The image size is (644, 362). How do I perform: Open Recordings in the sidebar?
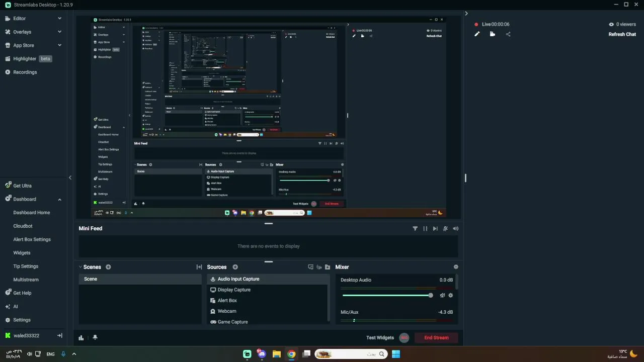point(25,72)
